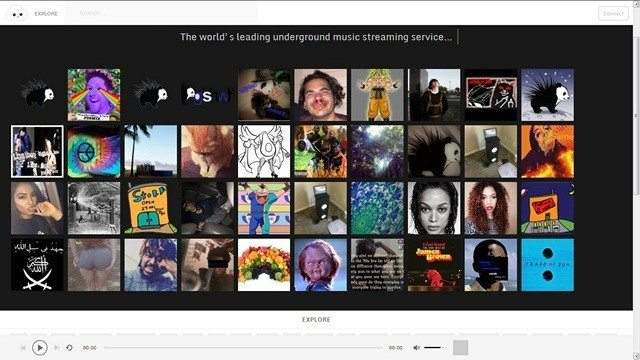Open the bird-skull 'S' logo thumbnail
The image size is (640, 360).
(207, 95)
